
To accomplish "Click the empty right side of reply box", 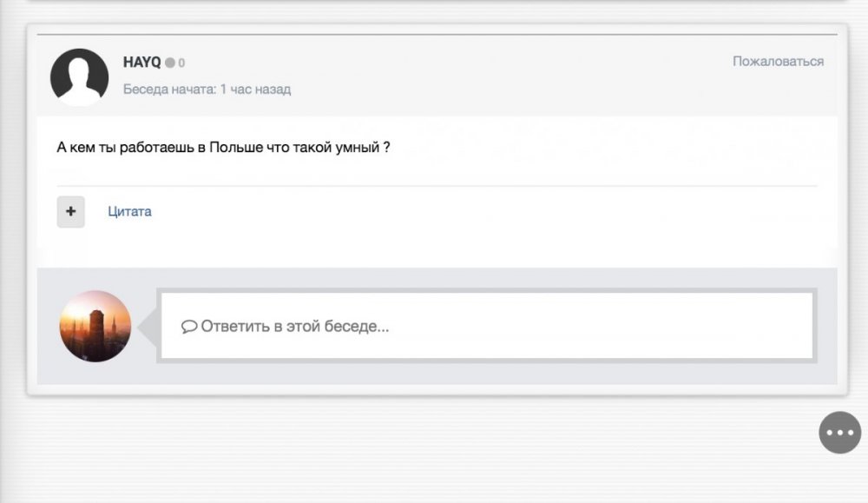I will (651, 327).
